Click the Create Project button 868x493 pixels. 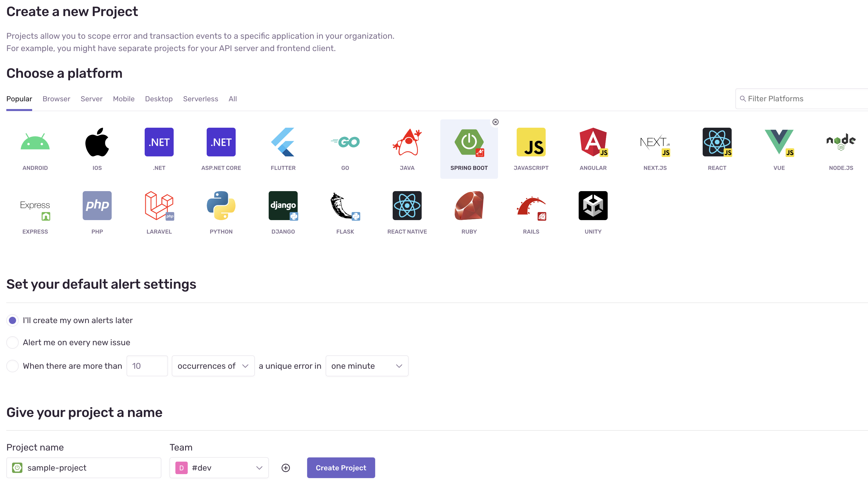coord(341,468)
